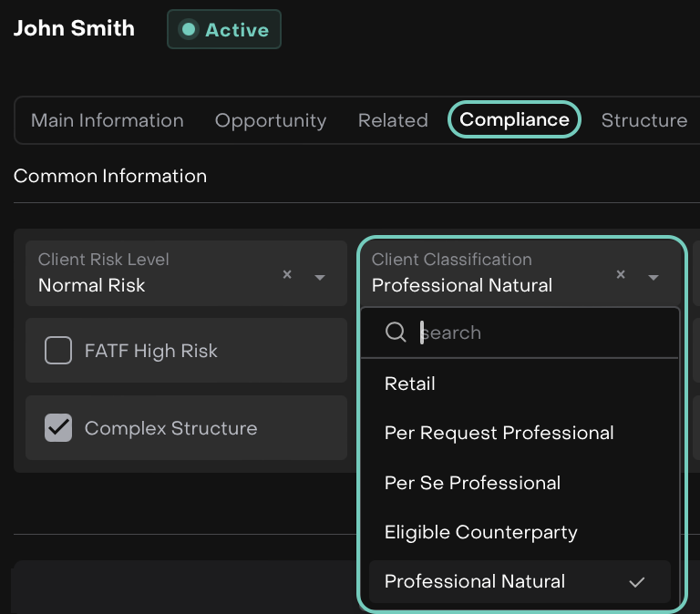This screenshot has height=614, width=700.
Task: Open the Opportunity tab
Action: [271, 120]
